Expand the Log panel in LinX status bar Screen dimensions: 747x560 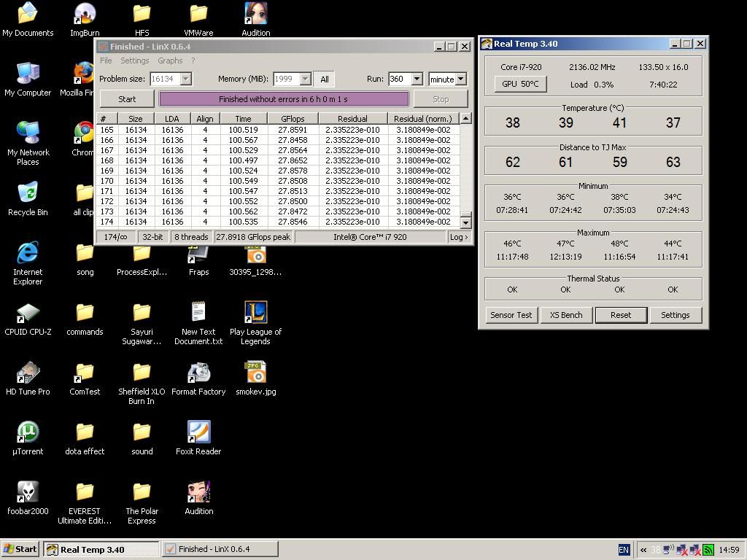tap(459, 237)
